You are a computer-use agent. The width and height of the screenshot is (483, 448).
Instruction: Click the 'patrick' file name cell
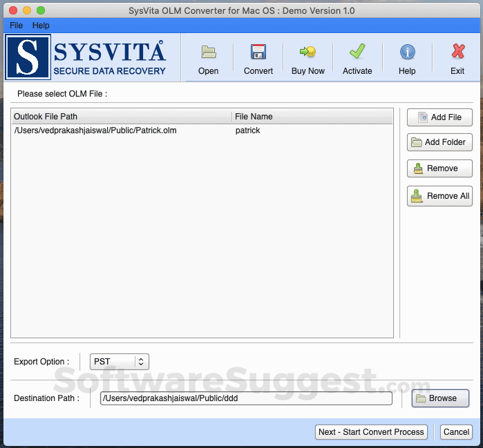247,130
